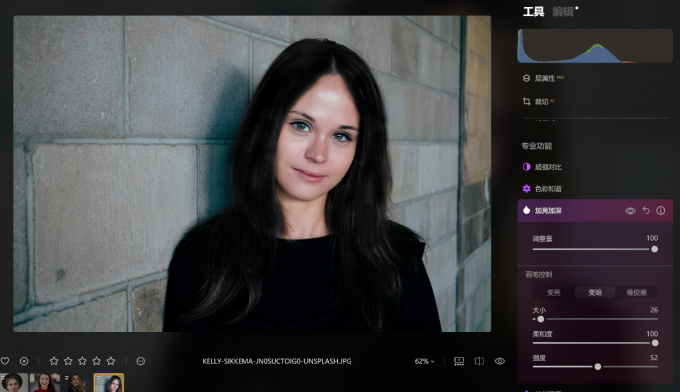Screen dimensions: 680x392
Task: Open the 62% zoom level dropdown
Action: coord(424,361)
